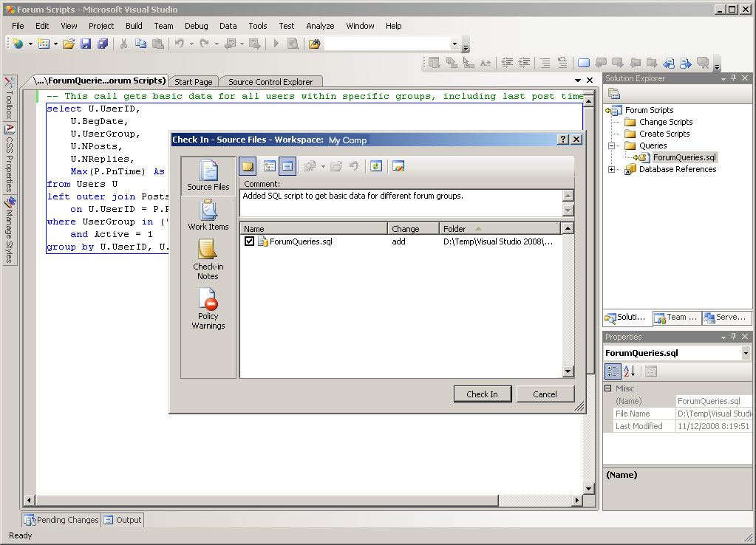The width and height of the screenshot is (756, 545).
Task: Click the Copy toolbar icon
Action: 141,44
